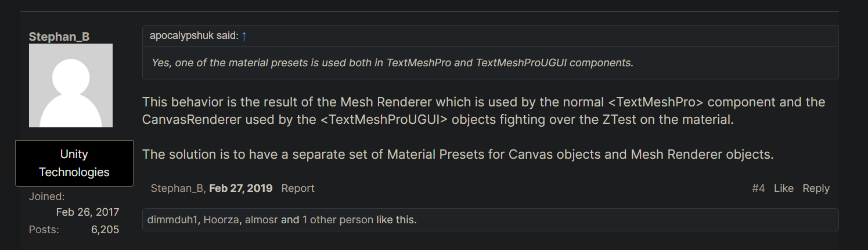
Task: Follow the arrow icon to apocalypshuk's original post
Action: coord(244,36)
